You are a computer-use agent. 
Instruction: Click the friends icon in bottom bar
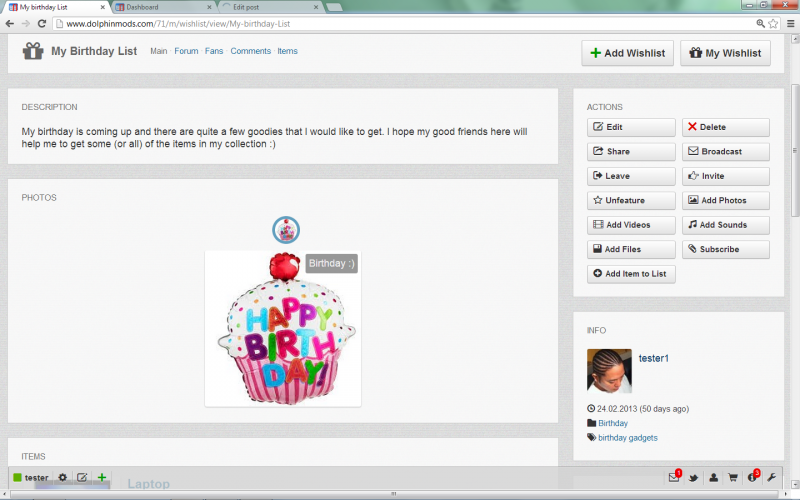tap(714, 478)
